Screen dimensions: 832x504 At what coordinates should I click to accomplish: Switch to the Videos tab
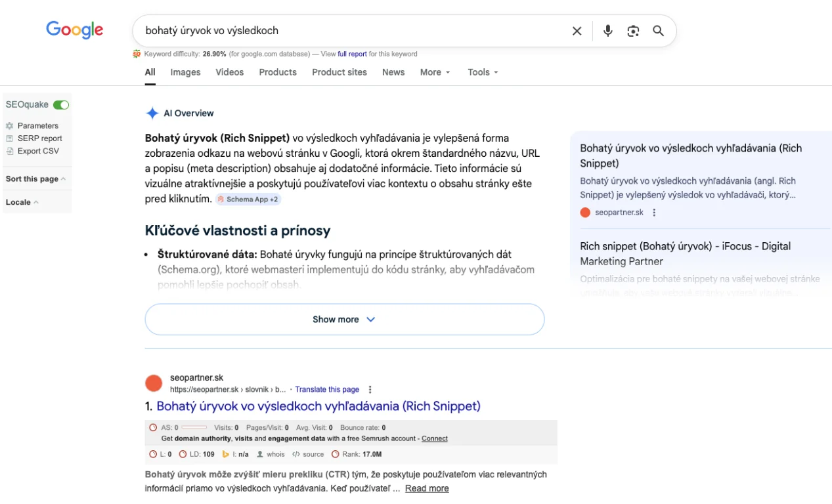229,72
